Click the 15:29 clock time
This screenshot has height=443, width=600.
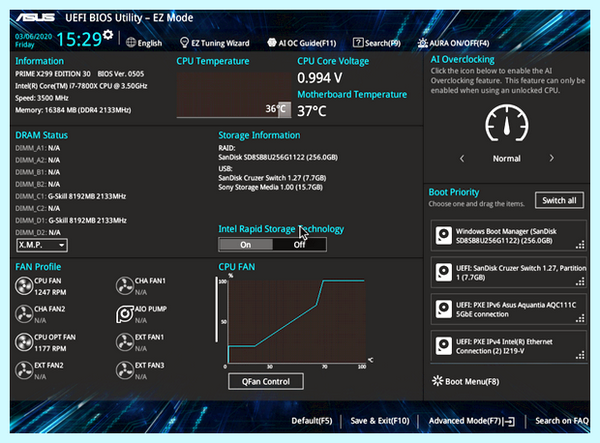click(x=79, y=39)
